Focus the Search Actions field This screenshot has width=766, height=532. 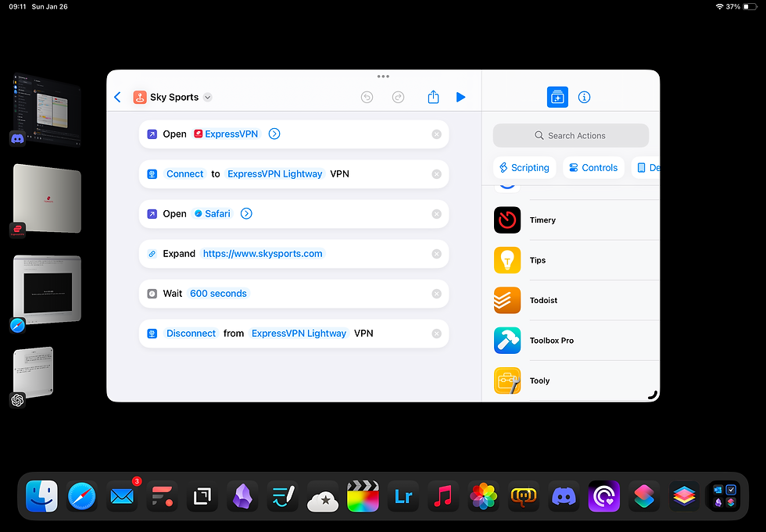571,135
